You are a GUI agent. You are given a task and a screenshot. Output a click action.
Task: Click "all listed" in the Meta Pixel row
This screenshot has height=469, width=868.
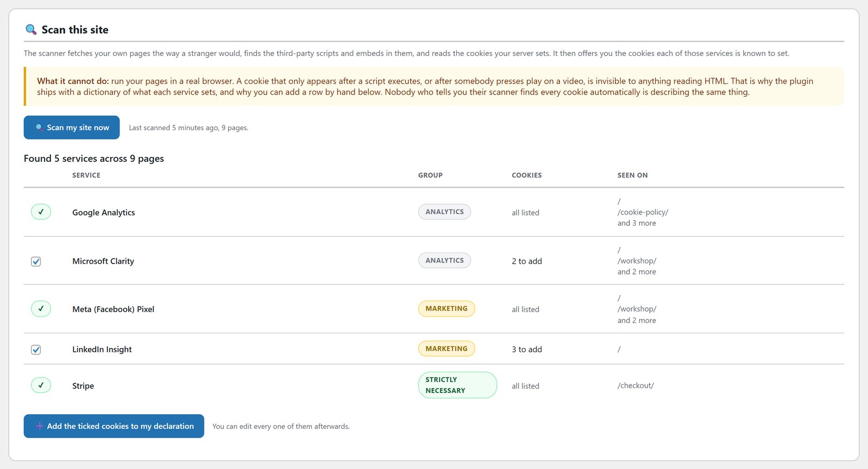tap(526, 309)
